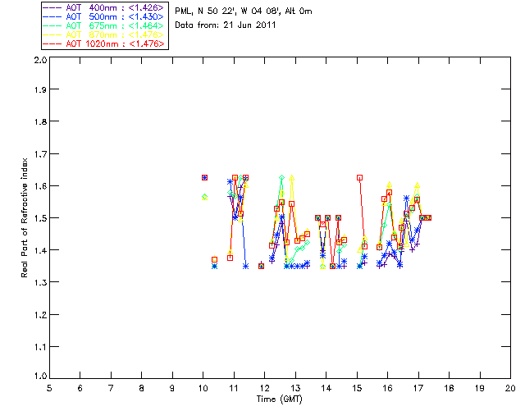This screenshot has width=525, height=420.
Task: Click the x-axis tick label 7
Action: (x=111, y=388)
